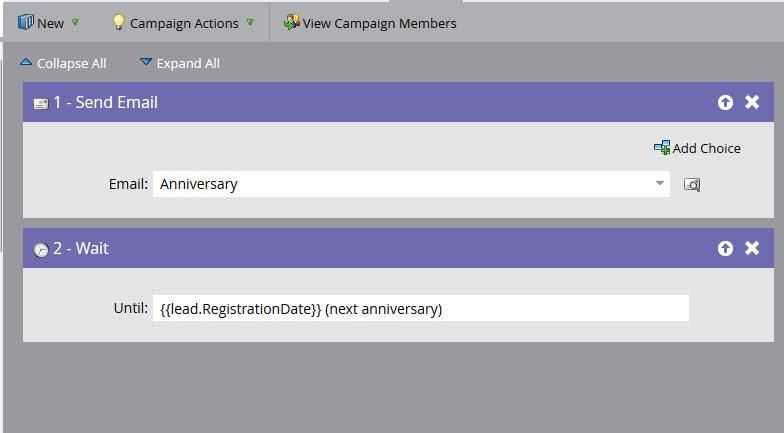Viewport: 784px width, 433px height.
Task: Delete the Send Email flow step
Action: coord(752,102)
